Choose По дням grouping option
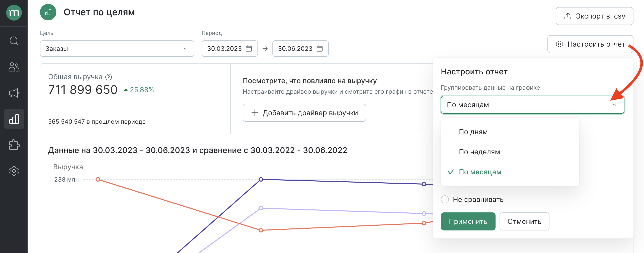644x253 pixels. [x=510, y=132]
